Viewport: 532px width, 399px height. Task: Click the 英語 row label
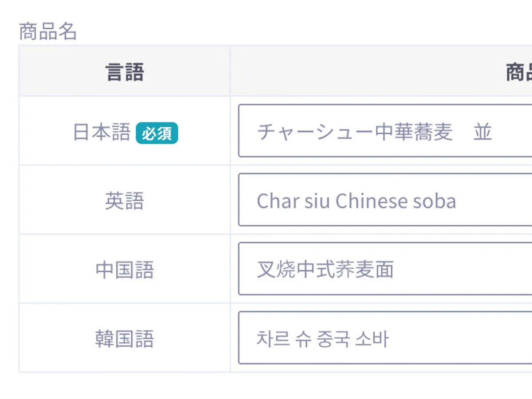(x=124, y=201)
